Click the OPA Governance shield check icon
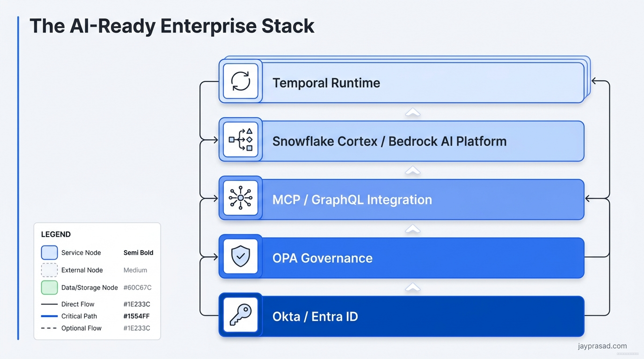 [240, 256]
